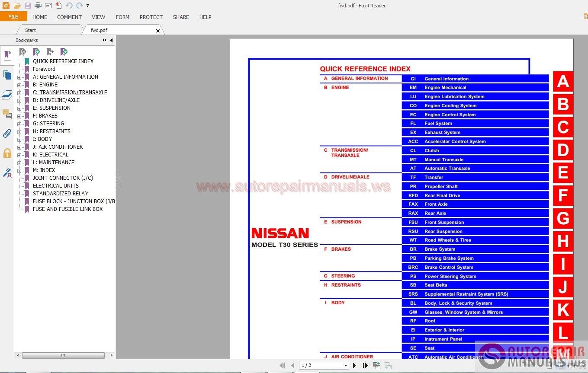Click the Foxit Reader logo icon
The height and width of the screenshot is (373, 588).
pos(6,6)
